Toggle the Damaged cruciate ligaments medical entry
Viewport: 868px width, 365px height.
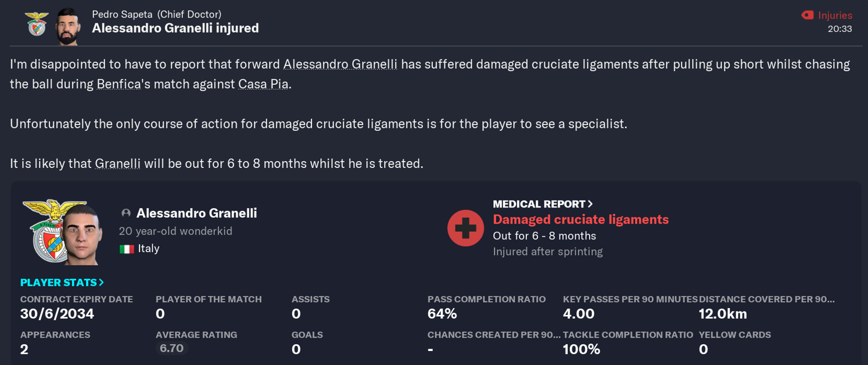click(580, 219)
